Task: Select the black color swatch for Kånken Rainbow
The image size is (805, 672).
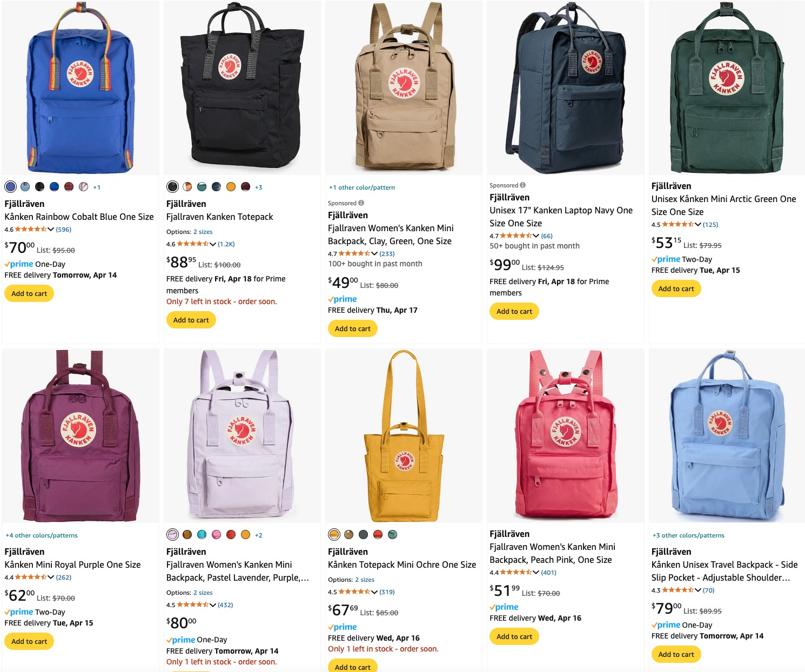Action: pos(39,187)
